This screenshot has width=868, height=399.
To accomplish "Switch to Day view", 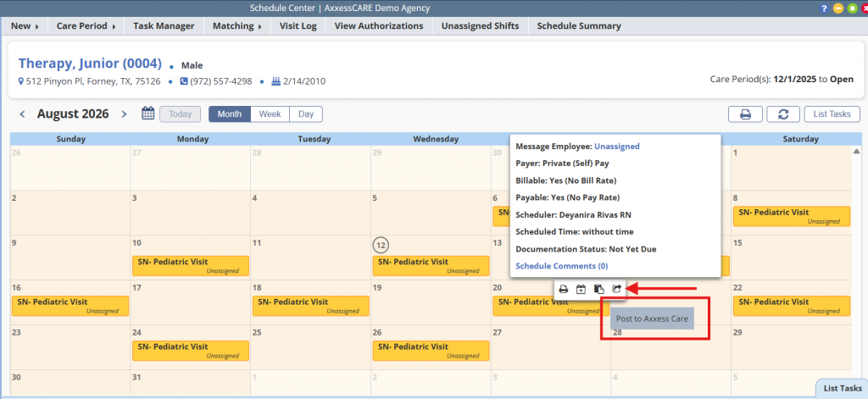I will pos(306,114).
